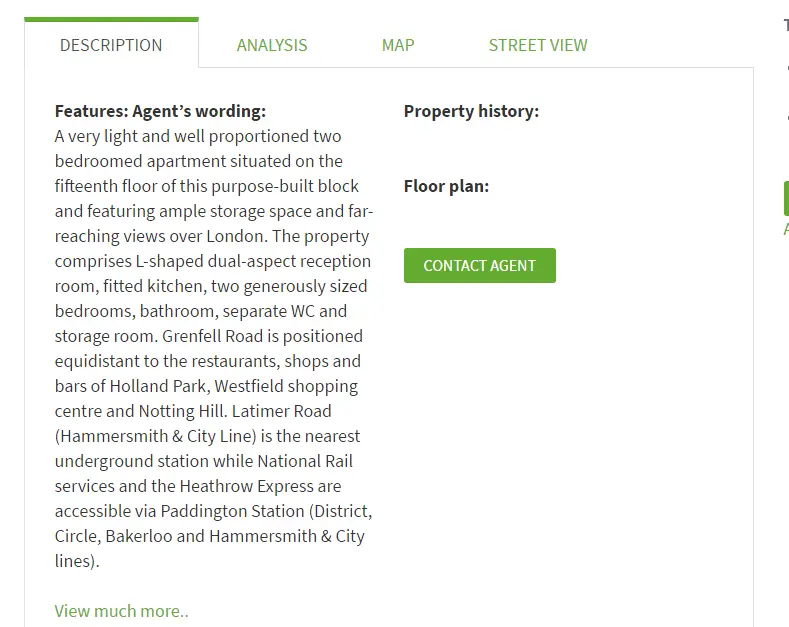This screenshot has height=627, width=789.
Task: Click the Property history heading
Action: [471, 111]
